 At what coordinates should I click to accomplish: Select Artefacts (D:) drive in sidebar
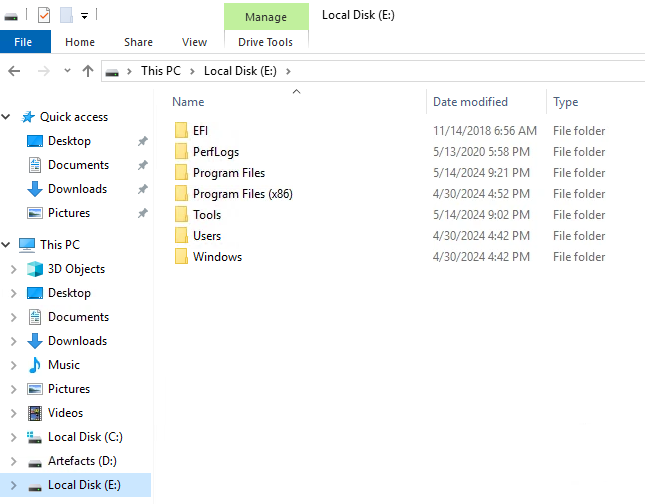tap(82, 461)
